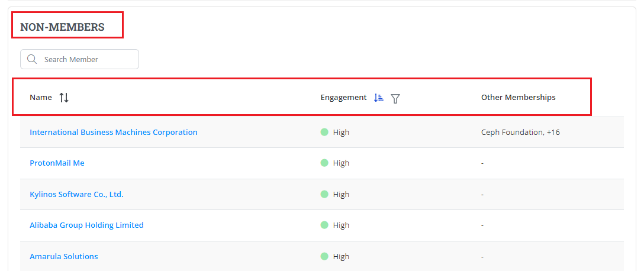Open Alibaba Group Holding Limited link
644x271 pixels.
pos(86,225)
